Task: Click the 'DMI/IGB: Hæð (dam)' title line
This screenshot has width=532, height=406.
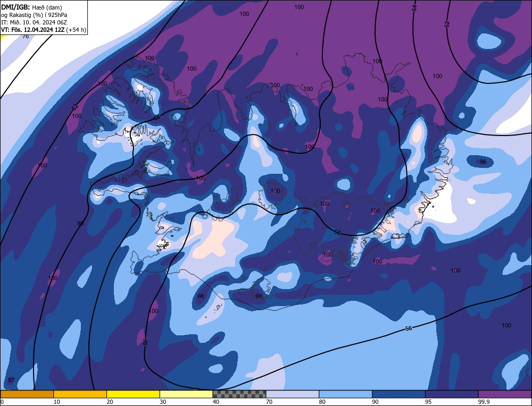Action: [x=31, y=7]
